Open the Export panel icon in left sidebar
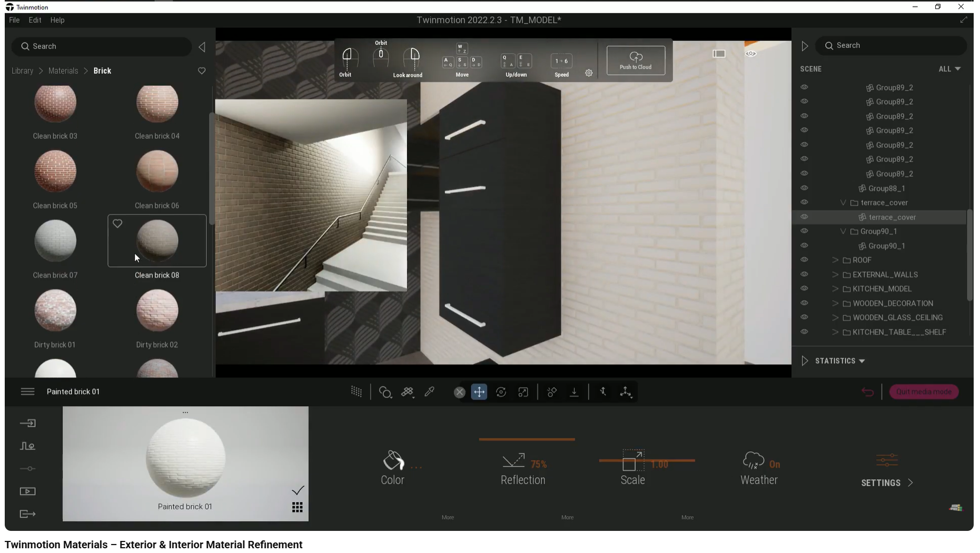 (27, 514)
